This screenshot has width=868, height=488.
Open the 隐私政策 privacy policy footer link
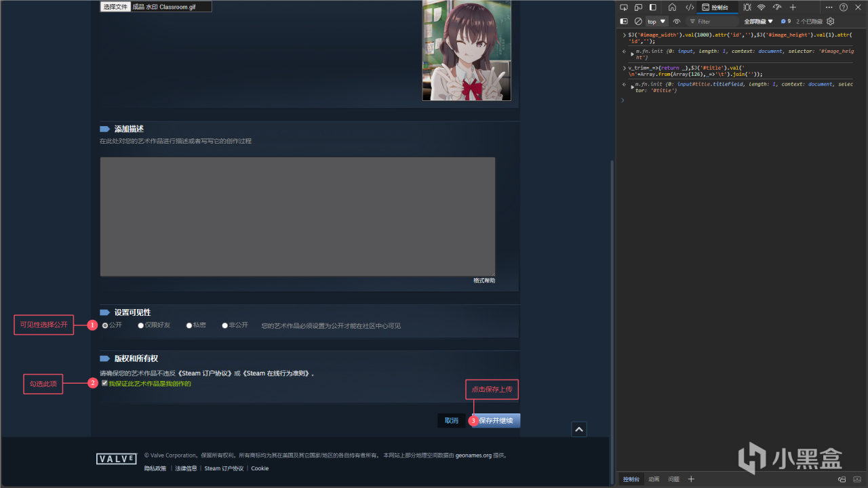[155, 468]
